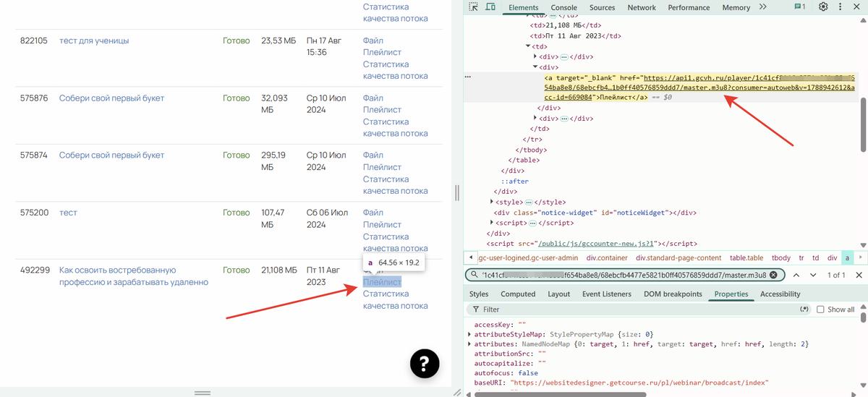Open the Styles pane tab
The image size is (868, 397).
click(x=479, y=294)
